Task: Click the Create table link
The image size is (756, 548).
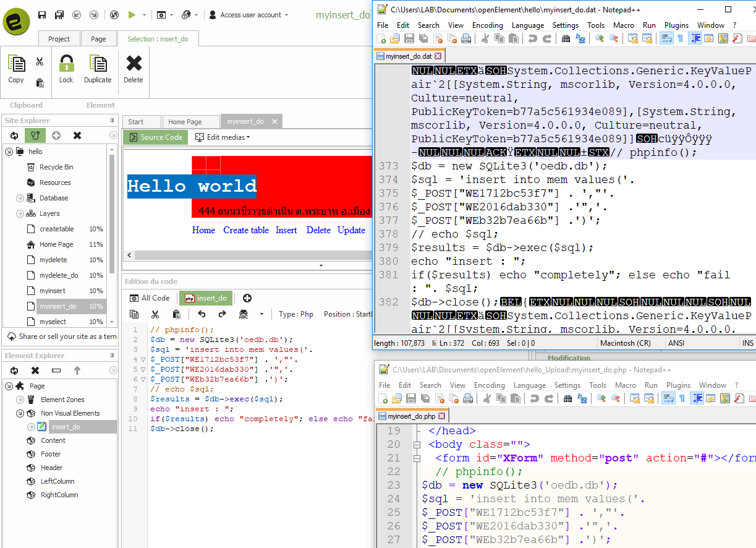Action: coord(246,230)
